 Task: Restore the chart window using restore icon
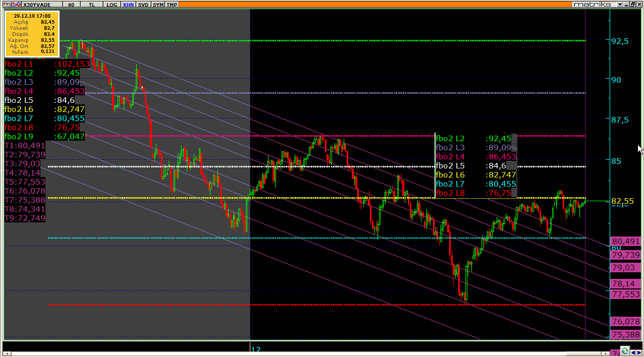tap(632, 4)
